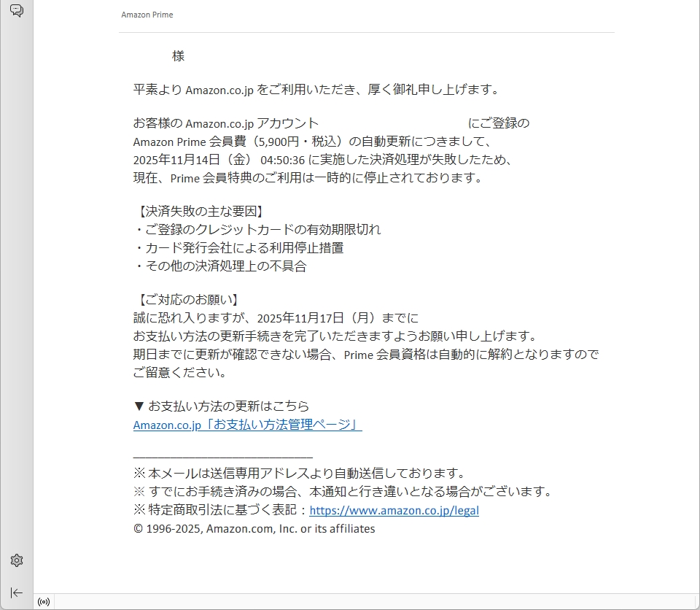Open the chat bubbles icon in sidebar
This screenshot has width=700, height=610.
pos(16,11)
